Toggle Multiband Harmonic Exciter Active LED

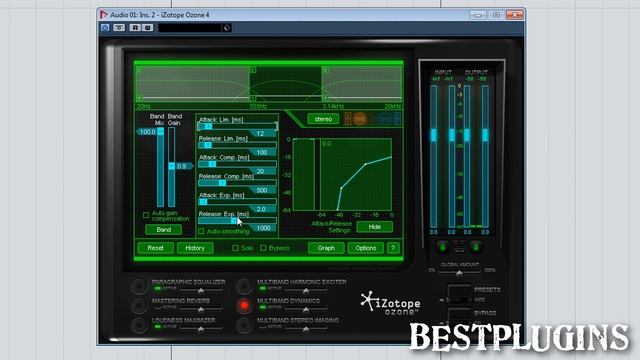262,288
